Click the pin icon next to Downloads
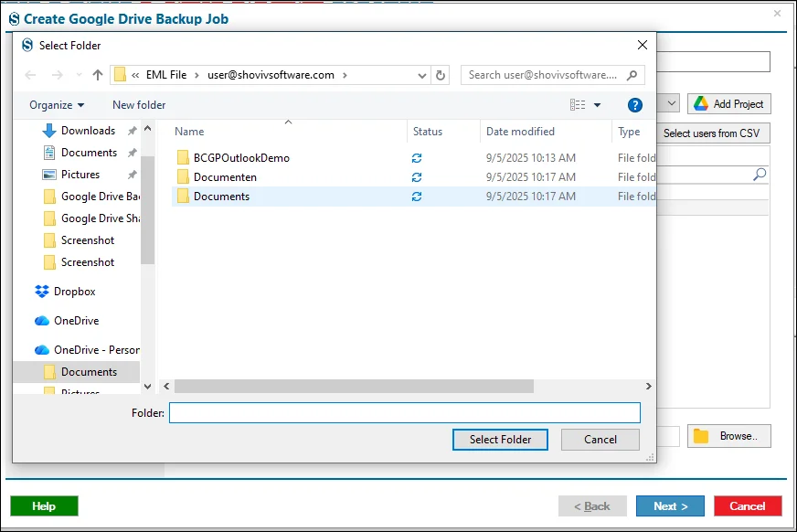 pos(133,131)
